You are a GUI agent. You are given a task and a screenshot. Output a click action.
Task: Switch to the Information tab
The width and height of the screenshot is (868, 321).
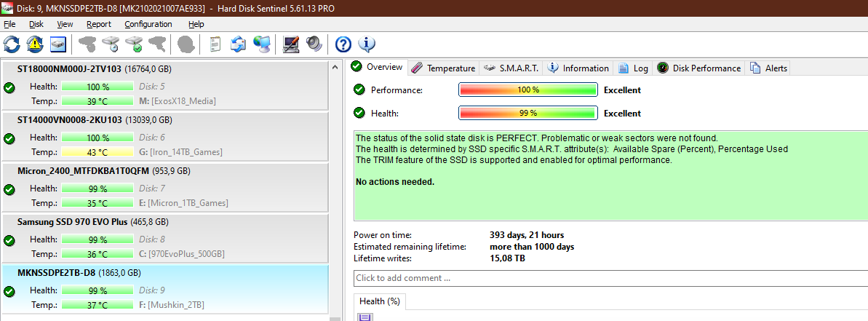(578, 68)
